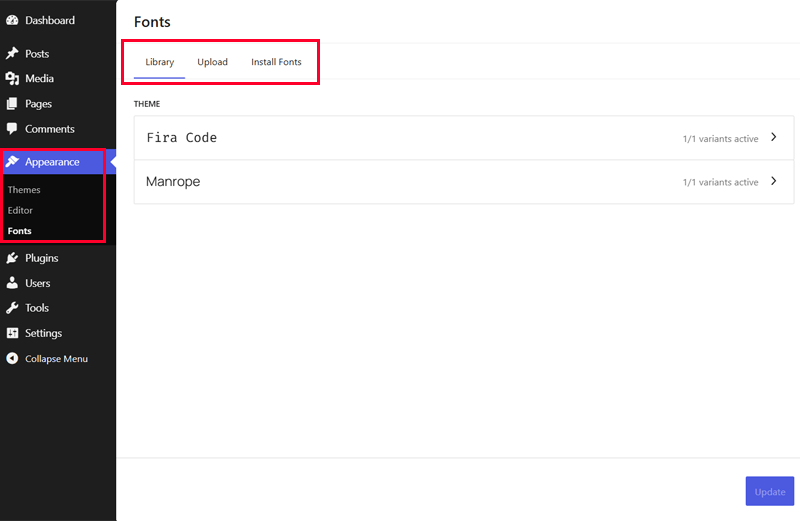Click the Pages document icon
This screenshot has width=800, height=521.
12,104
